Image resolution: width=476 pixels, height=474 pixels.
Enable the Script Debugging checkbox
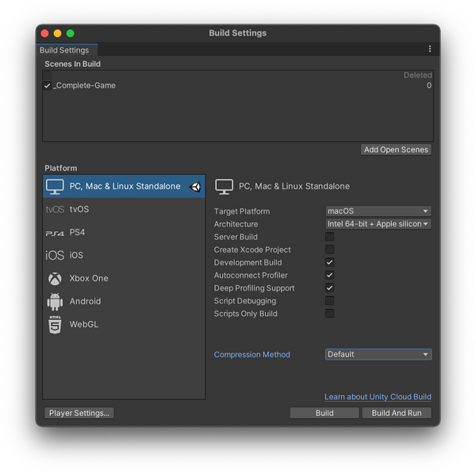tap(329, 301)
